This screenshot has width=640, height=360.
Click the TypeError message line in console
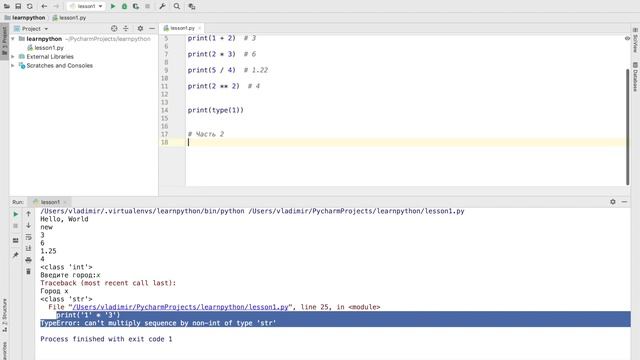click(x=158, y=323)
